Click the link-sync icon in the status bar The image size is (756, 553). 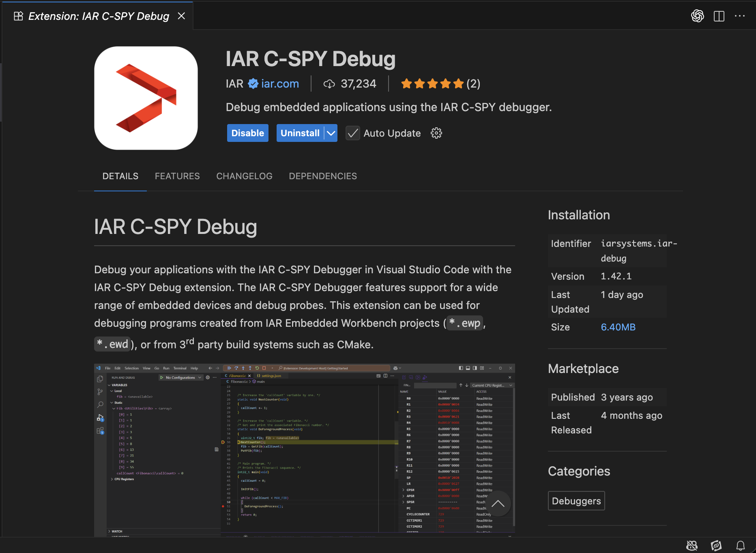click(x=716, y=545)
